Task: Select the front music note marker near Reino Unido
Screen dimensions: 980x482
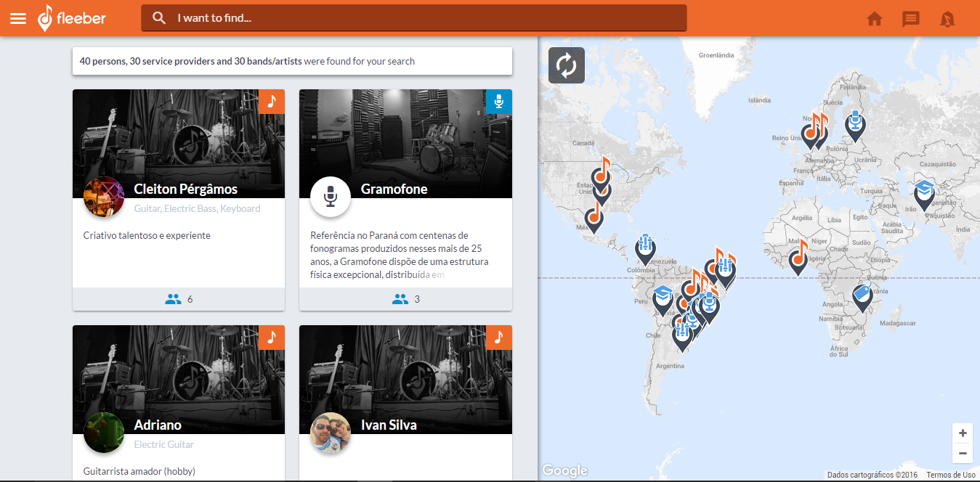Action: tap(811, 132)
